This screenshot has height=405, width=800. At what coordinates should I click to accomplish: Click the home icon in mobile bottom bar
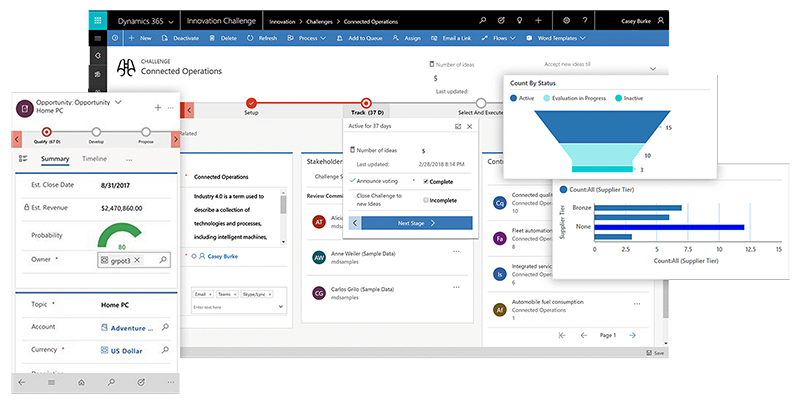81,382
